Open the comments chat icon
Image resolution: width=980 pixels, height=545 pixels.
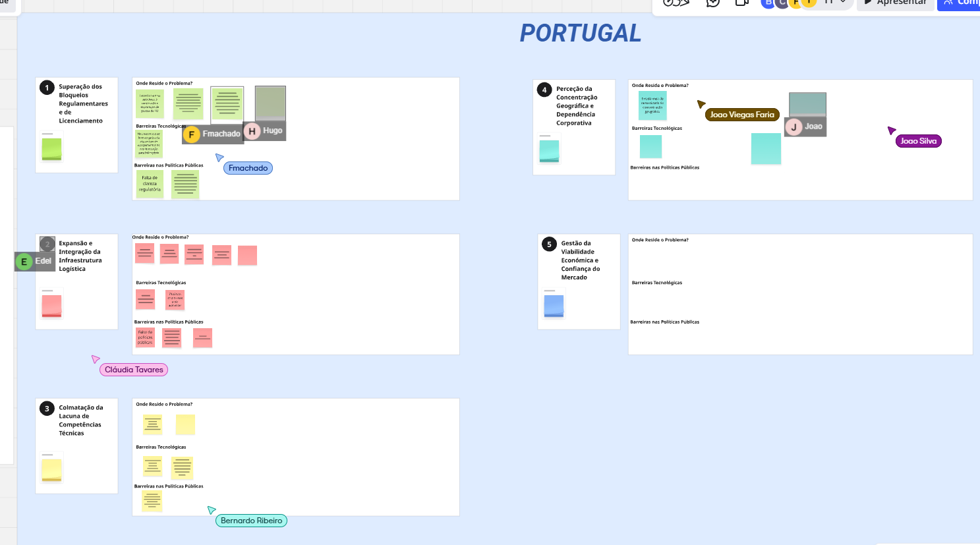[x=712, y=3]
